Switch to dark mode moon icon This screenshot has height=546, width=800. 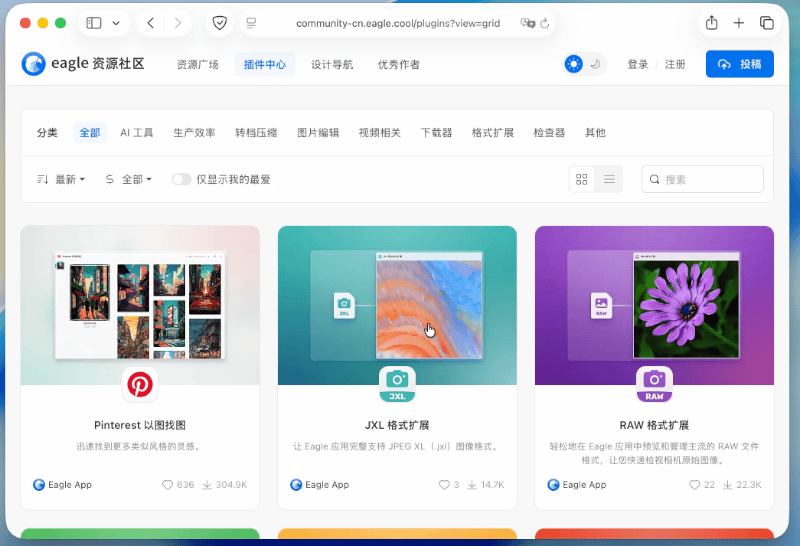click(x=595, y=64)
